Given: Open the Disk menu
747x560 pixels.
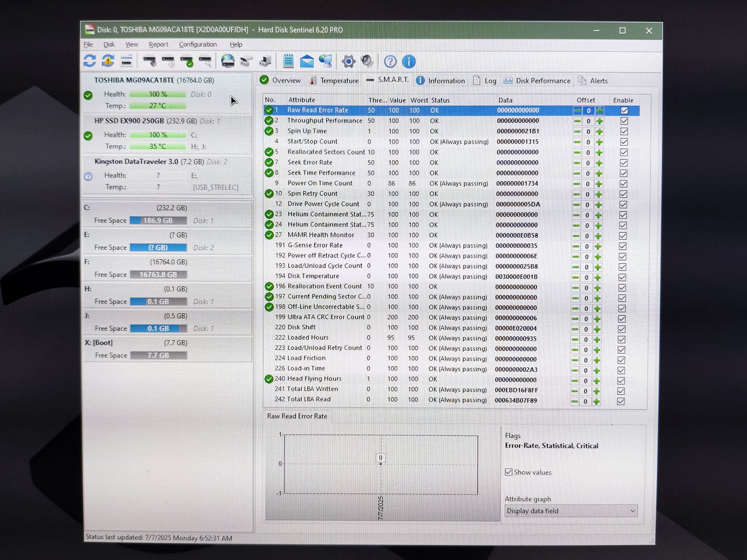Looking at the screenshot, I should (x=109, y=45).
